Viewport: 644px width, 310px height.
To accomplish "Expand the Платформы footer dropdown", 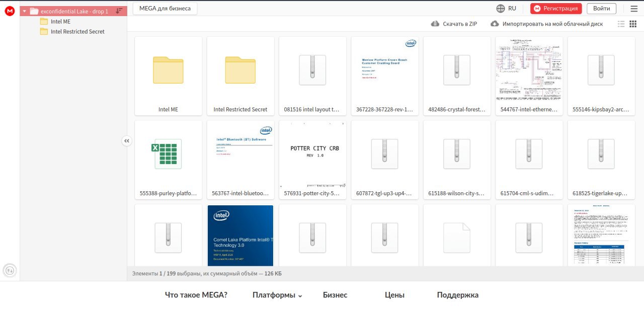I will click(277, 295).
